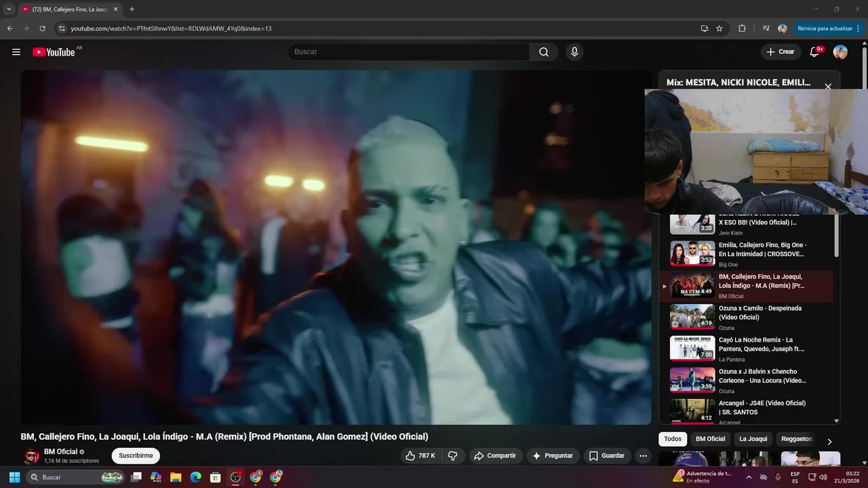Viewport: 868px width, 488px height.
Task: Play Emilia En La Intimidad playlist item
Action: coord(746,254)
